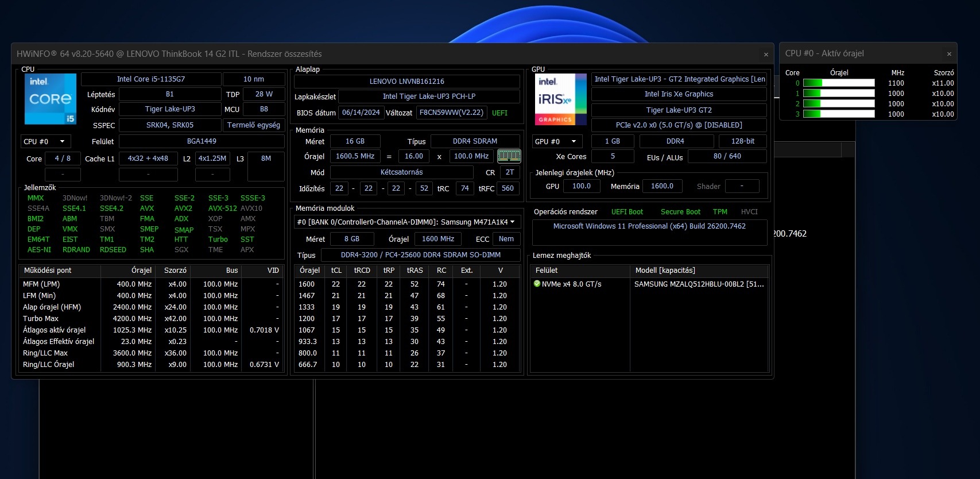Click the Turbo Max operating point row
This screenshot has height=479, width=980.
pyautogui.click(x=152, y=319)
